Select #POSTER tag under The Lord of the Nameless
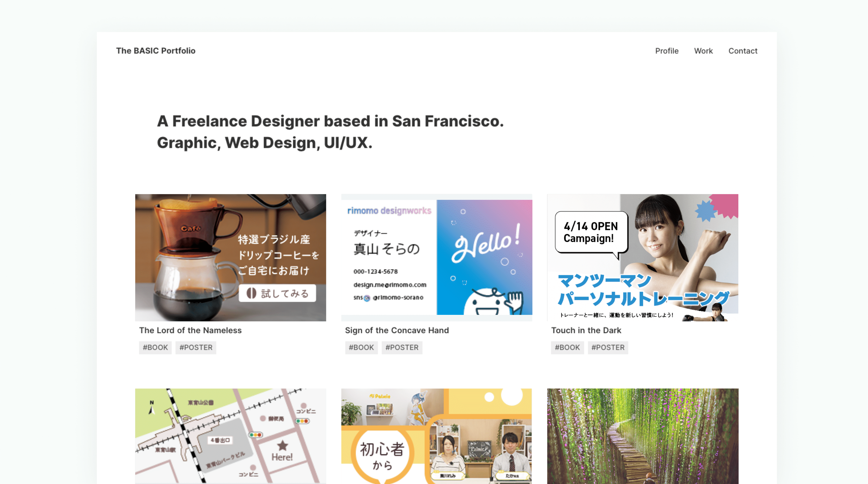 pyautogui.click(x=196, y=347)
